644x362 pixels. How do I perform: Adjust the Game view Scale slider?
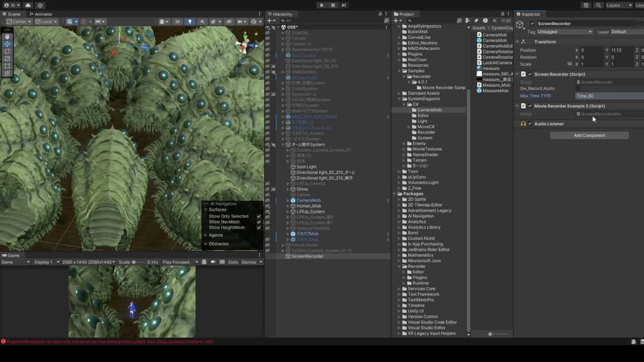click(134, 262)
